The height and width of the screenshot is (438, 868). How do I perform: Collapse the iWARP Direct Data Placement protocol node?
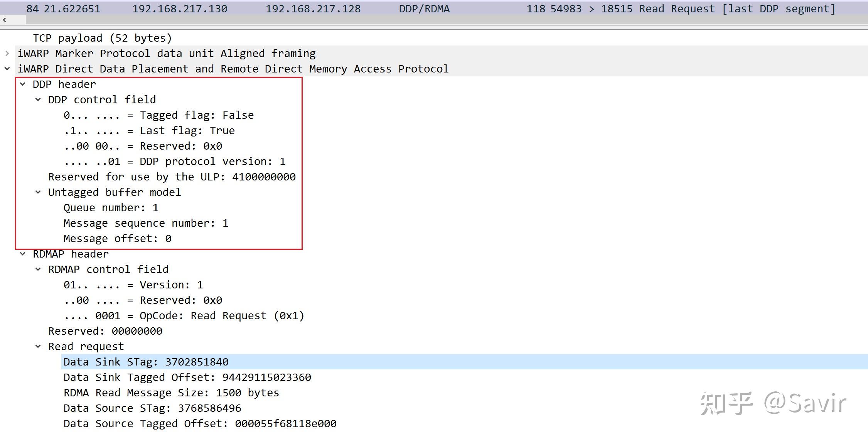point(7,69)
